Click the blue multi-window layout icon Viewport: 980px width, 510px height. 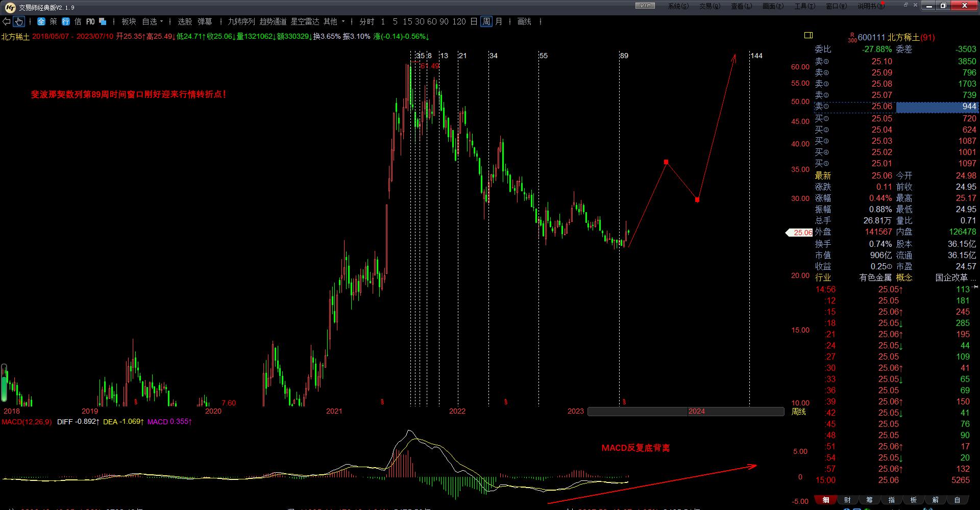pyautogui.click(x=103, y=21)
